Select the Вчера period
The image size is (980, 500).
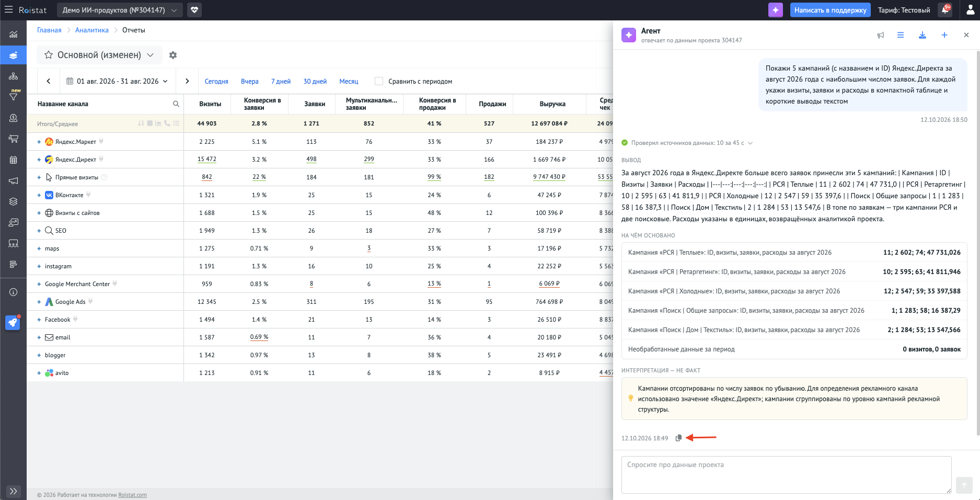point(250,81)
